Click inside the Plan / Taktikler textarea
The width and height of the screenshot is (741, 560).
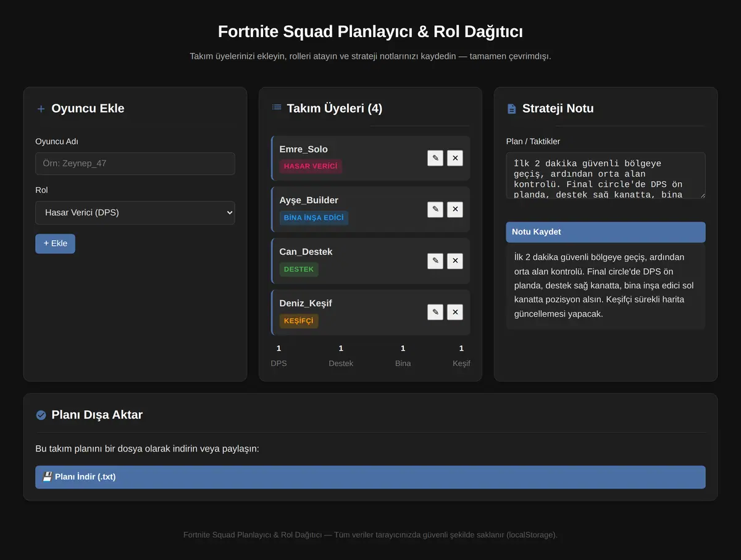pyautogui.click(x=606, y=176)
